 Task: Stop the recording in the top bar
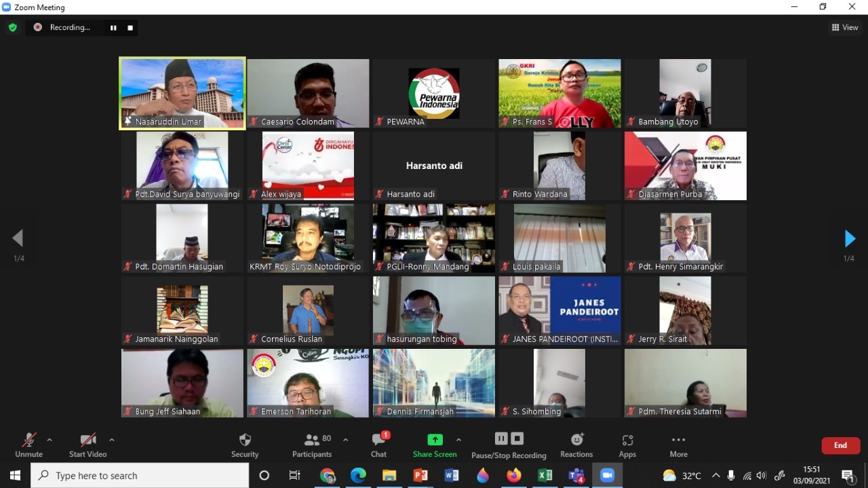[x=130, y=28]
